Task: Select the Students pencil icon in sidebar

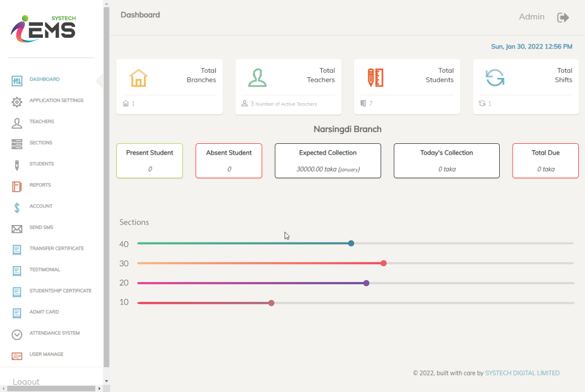Action: 17,165
